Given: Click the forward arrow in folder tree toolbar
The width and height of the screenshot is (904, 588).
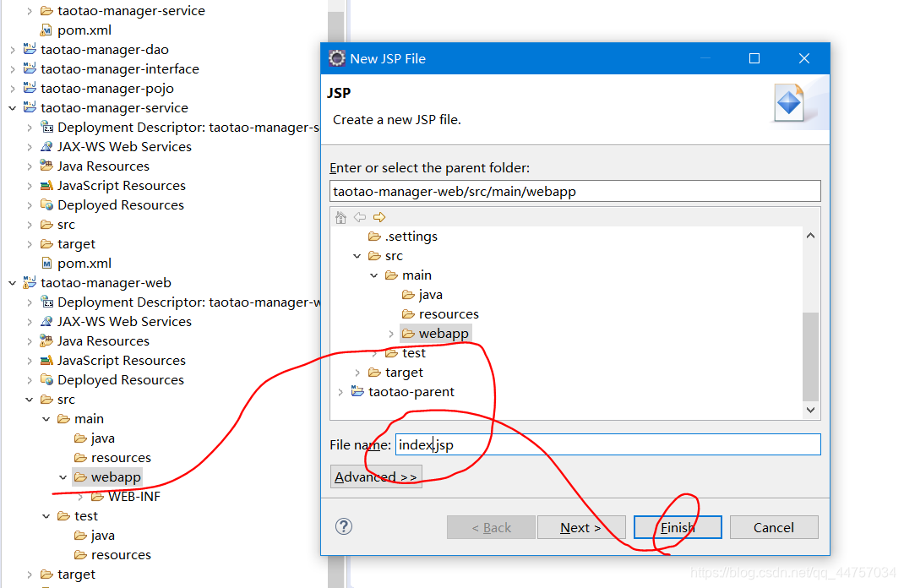Looking at the screenshot, I should [x=379, y=217].
